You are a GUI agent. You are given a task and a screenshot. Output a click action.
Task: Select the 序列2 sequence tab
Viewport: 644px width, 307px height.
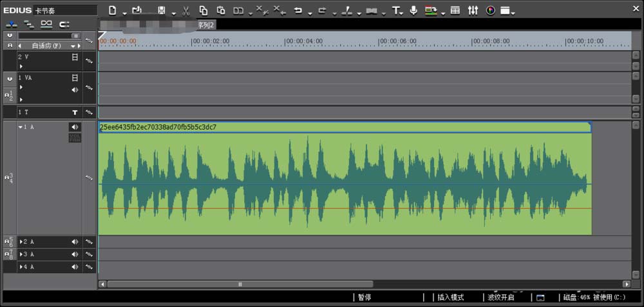tap(206, 25)
